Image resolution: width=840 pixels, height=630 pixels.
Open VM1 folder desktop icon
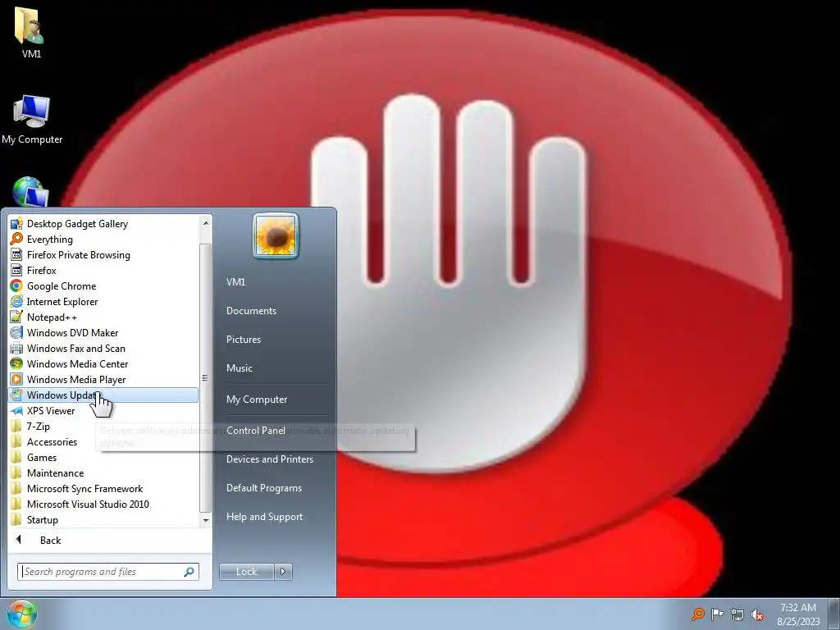coord(30,32)
